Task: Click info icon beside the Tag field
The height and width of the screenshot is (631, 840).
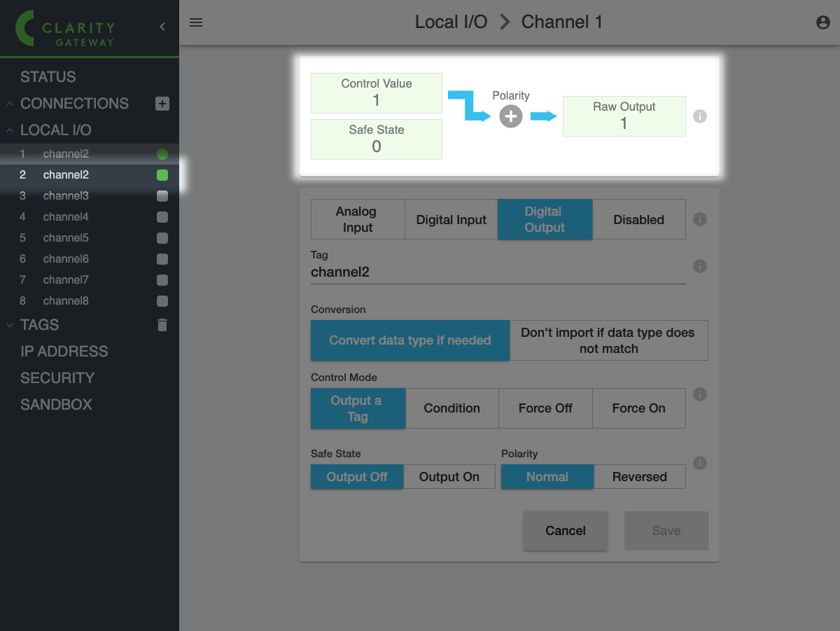Action: point(699,266)
